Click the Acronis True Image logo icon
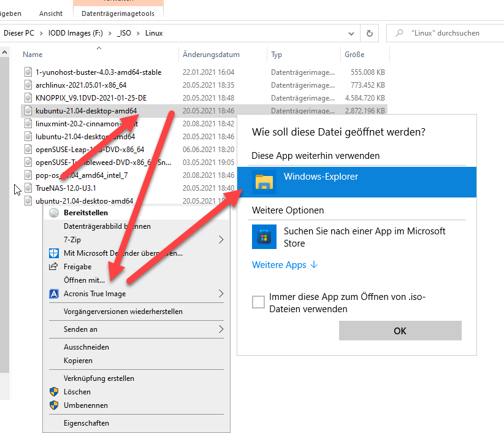This screenshot has width=504, height=433. coord(54,294)
